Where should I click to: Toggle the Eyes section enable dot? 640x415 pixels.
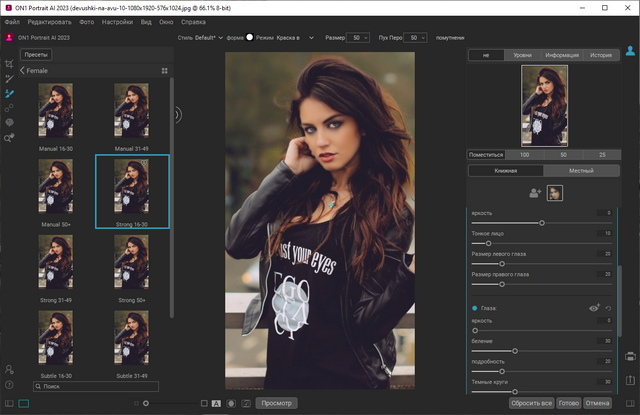click(x=473, y=309)
